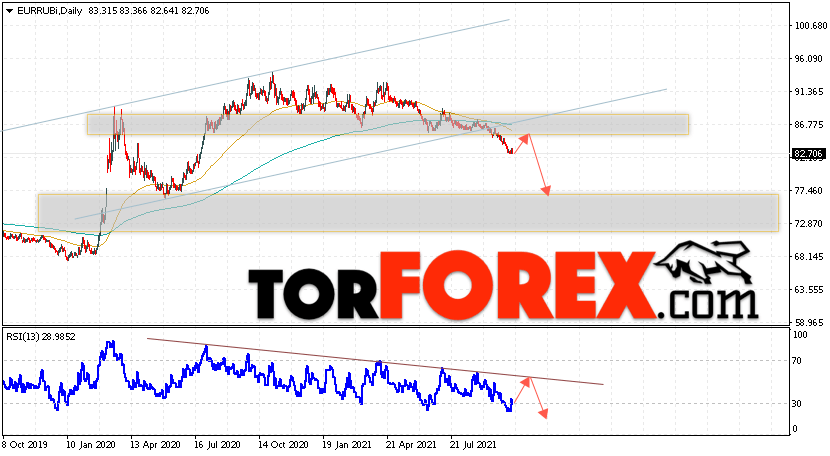Click the 19 Jan 2021 date label

[346, 445]
